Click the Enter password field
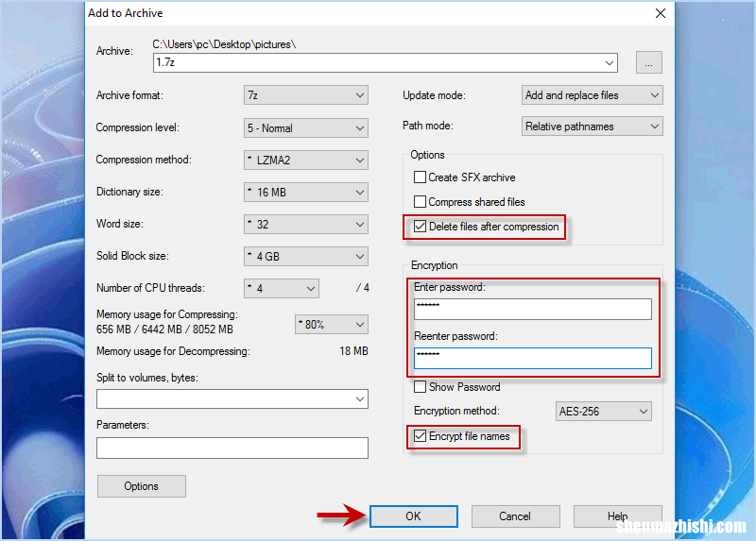756x541 pixels. coord(533,309)
